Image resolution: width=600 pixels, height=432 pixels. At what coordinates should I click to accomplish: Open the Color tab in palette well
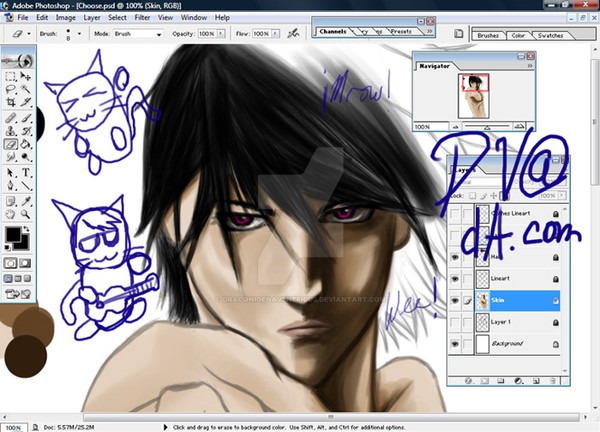point(518,35)
